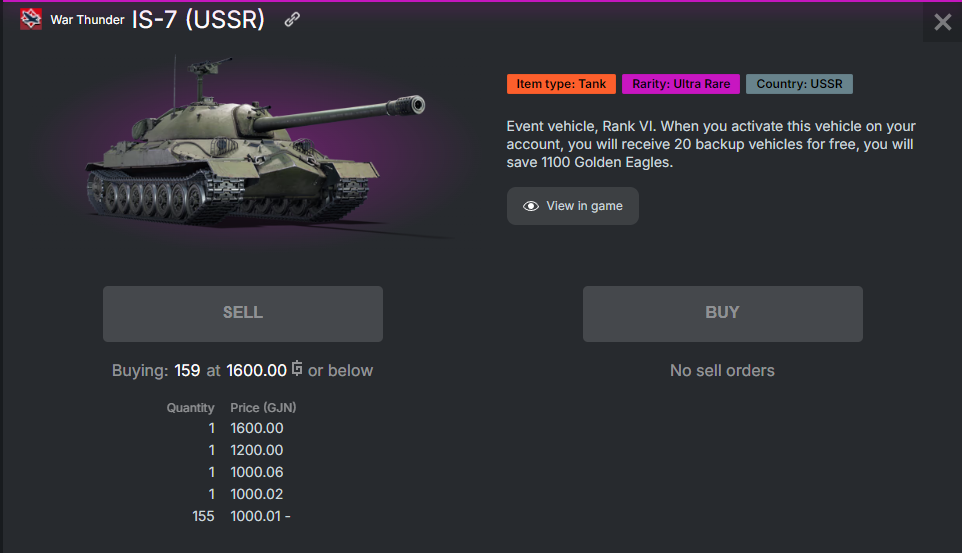Click the GJN currency icon after 1600.00
Viewport: 962px width, 553px height.
pyautogui.click(x=297, y=368)
